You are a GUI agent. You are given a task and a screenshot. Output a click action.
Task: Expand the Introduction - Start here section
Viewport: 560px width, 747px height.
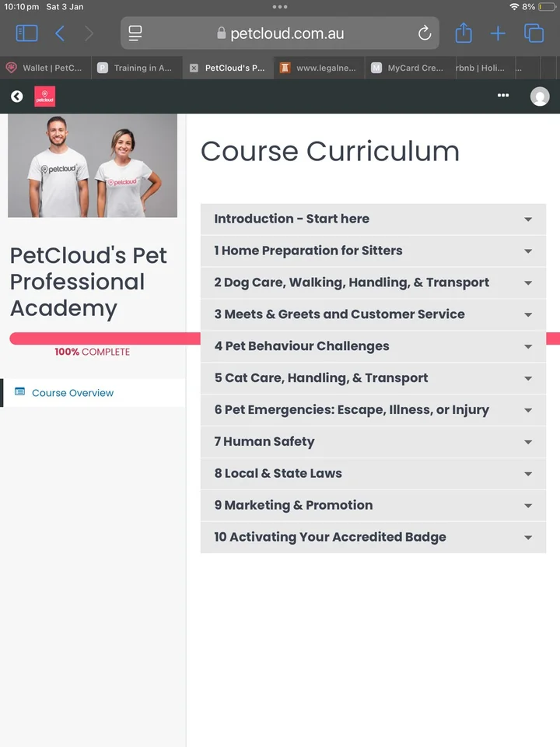coord(373,219)
